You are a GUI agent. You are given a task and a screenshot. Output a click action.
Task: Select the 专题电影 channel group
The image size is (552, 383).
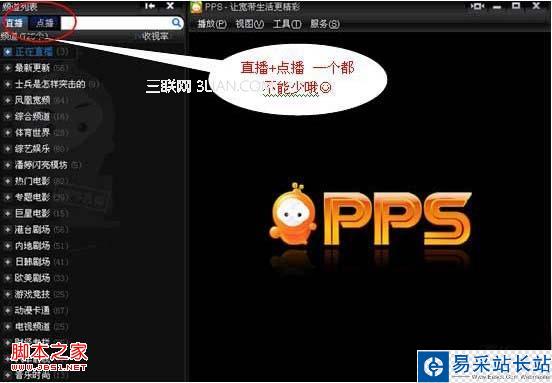[32, 197]
